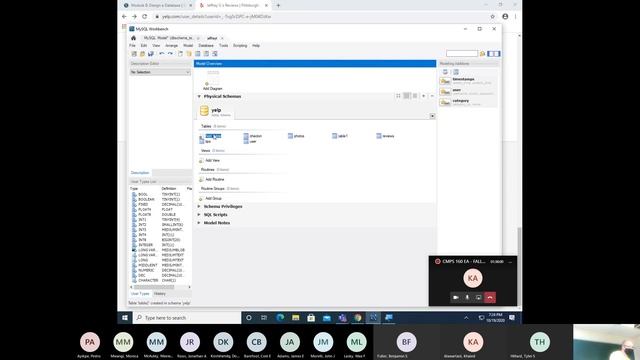The image size is (640, 360).
Task: Open the View menu
Action: click(156, 46)
